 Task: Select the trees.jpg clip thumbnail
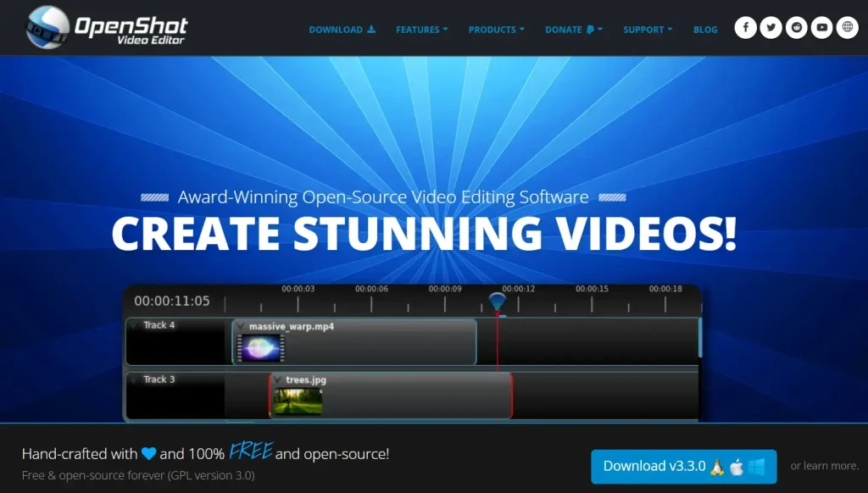click(x=298, y=401)
